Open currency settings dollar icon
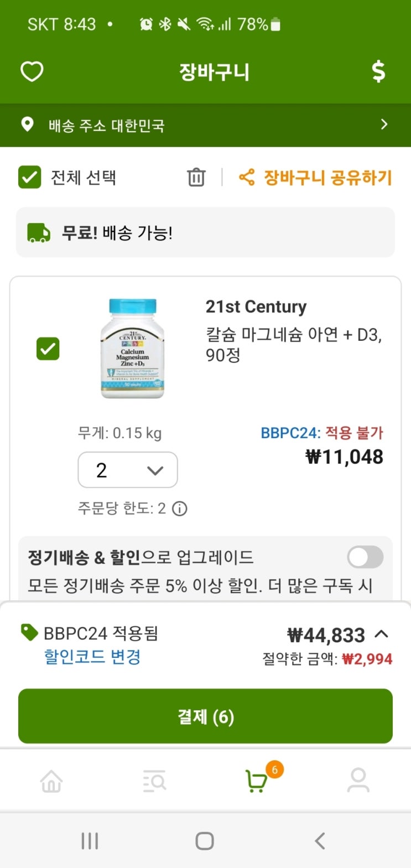Viewport: 411px width, 868px height. click(378, 72)
